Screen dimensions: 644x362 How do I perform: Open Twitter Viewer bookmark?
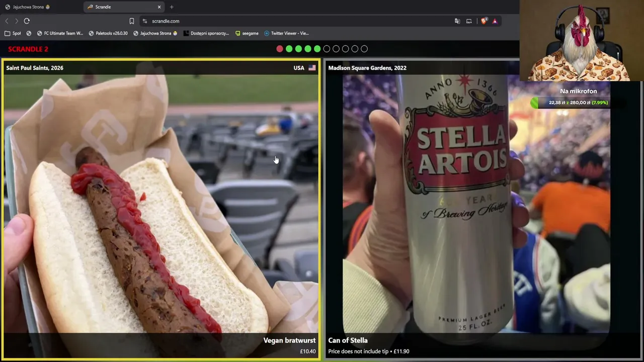click(x=286, y=33)
